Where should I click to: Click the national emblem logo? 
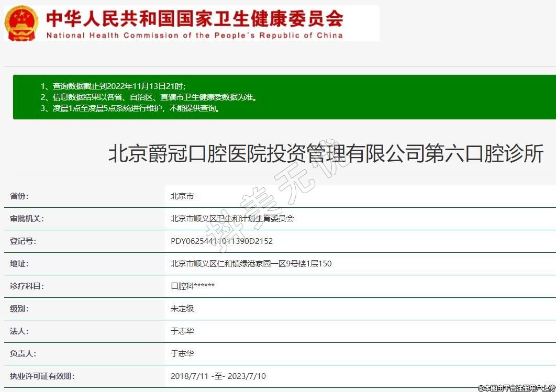21,23
